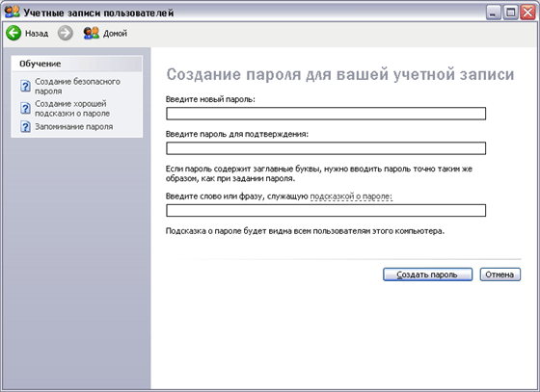The width and height of the screenshot is (540, 392).
Task: Open Запоминание пароля help link
Action: pos(73,126)
